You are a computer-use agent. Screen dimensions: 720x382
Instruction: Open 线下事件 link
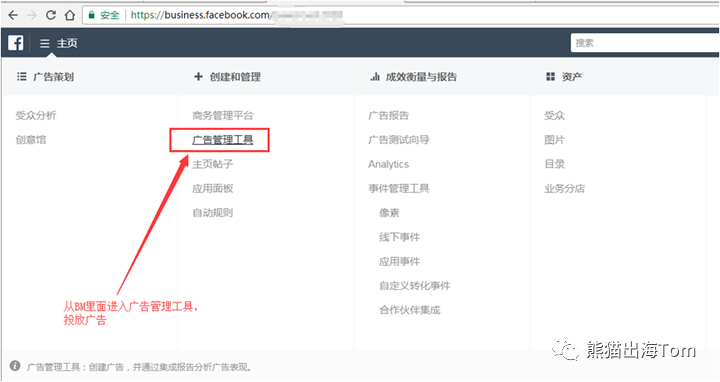point(399,237)
